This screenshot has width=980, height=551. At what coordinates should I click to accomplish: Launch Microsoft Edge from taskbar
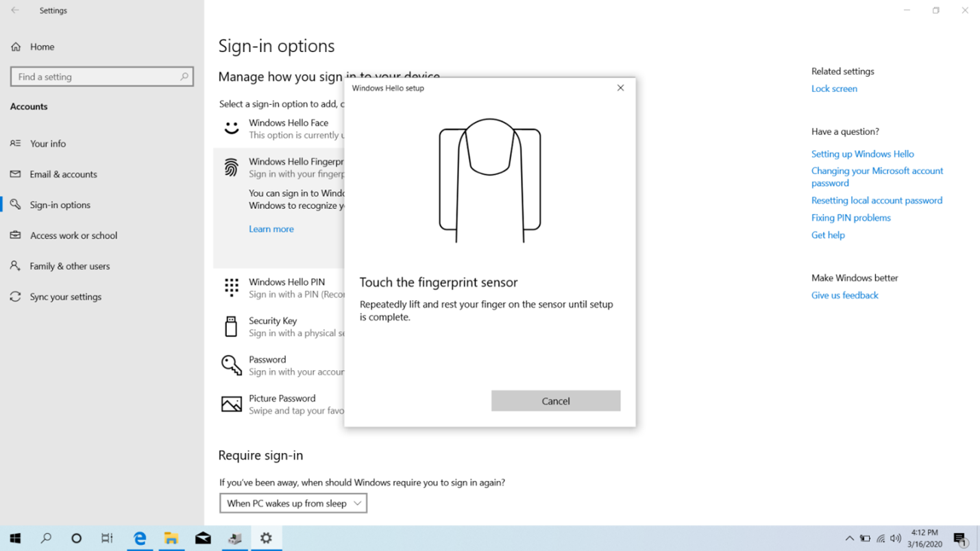pyautogui.click(x=140, y=539)
